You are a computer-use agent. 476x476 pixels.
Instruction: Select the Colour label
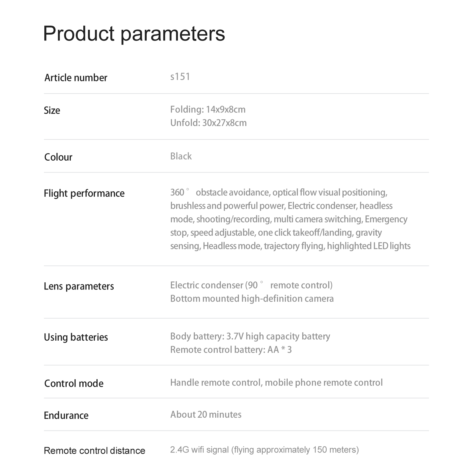(58, 157)
